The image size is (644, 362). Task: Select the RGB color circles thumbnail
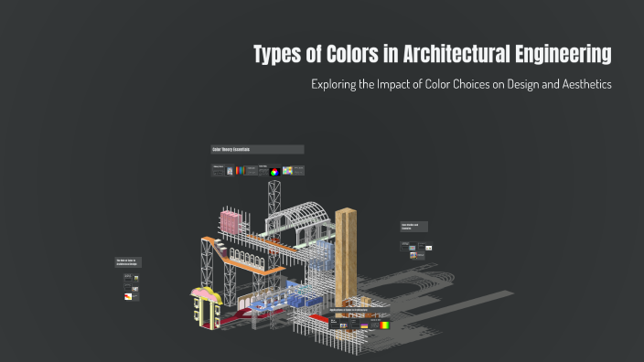[274, 173]
